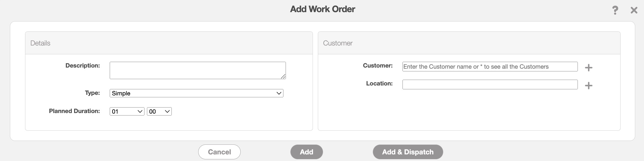644x161 pixels.
Task: Focus the Customer name search field
Action: tap(490, 67)
